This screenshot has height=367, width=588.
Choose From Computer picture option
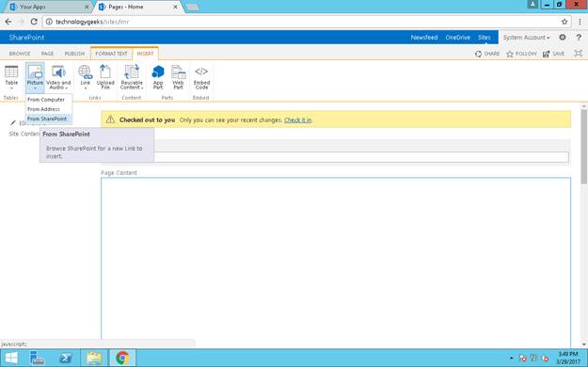pyautogui.click(x=46, y=100)
